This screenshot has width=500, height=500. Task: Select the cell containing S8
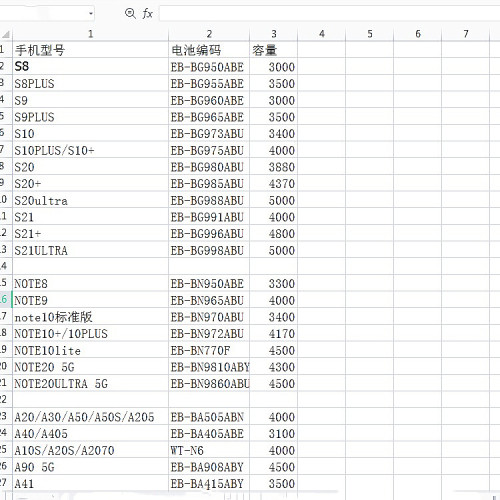(x=90, y=66)
